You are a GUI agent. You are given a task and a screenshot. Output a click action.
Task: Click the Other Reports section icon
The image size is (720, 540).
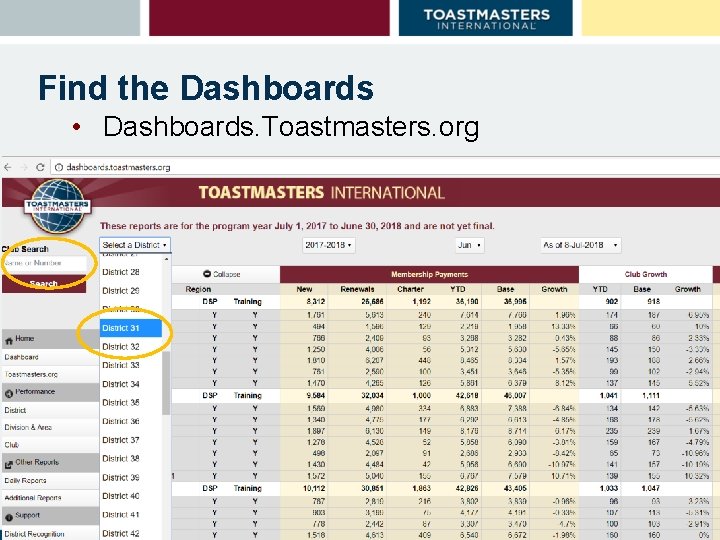pos(9,464)
